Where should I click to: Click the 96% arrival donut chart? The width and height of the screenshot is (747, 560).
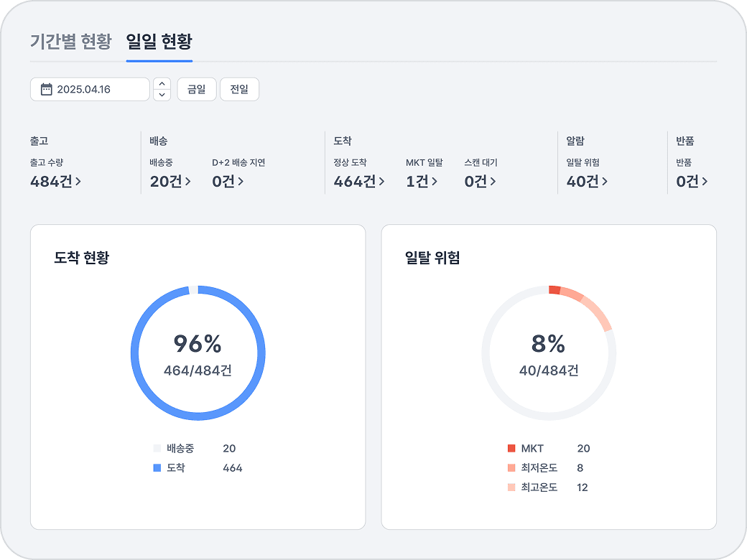(198, 353)
